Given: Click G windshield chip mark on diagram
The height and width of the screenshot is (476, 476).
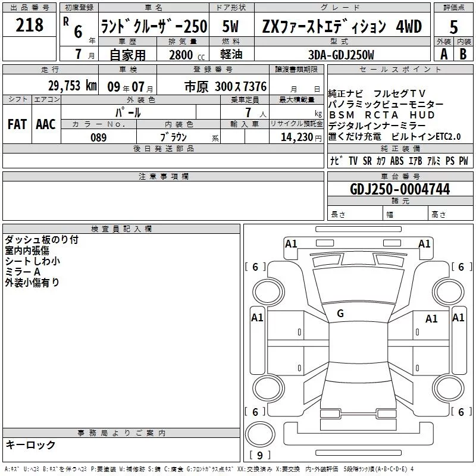Looking at the screenshot, I should tap(340, 314).
